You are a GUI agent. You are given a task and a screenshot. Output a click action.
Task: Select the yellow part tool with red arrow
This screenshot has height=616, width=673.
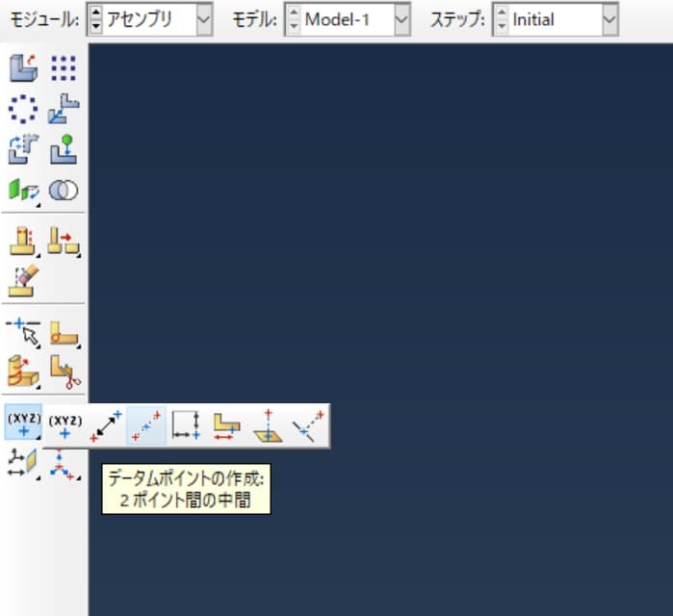pos(64,242)
